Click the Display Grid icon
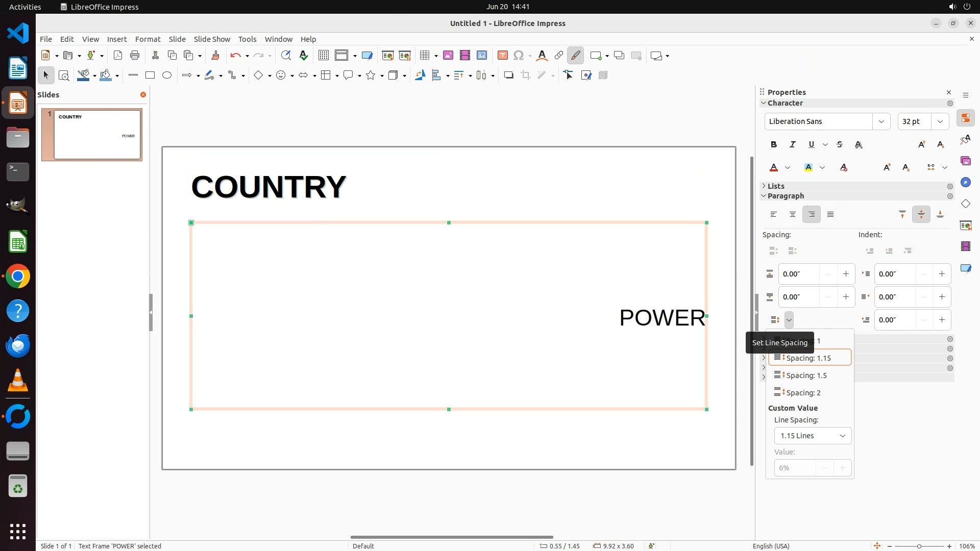This screenshot has height=551, width=980. click(323, 56)
